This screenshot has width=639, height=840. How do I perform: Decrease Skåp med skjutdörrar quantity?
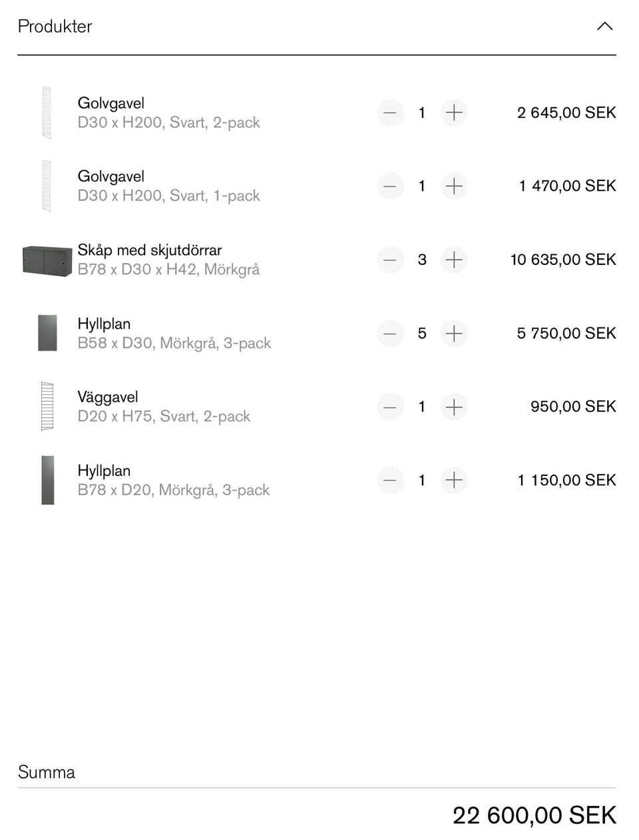click(x=390, y=260)
